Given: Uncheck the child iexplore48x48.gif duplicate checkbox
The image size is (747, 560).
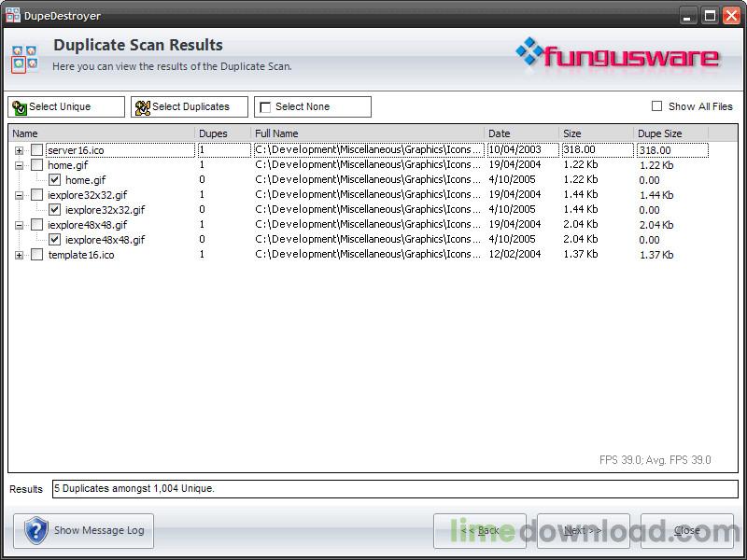Looking at the screenshot, I should tap(55, 240).
